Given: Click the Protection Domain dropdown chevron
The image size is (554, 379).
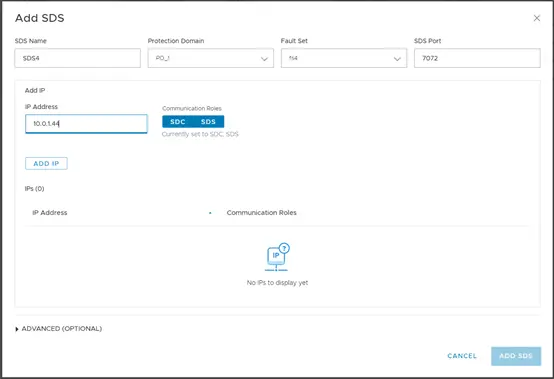Looking at the screenshot, I should pyautogui.click(x=264, y=59).
